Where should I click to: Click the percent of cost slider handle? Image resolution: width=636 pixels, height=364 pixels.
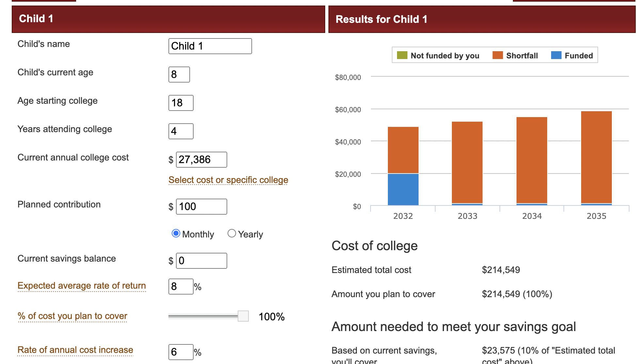[x=243, y=316]
